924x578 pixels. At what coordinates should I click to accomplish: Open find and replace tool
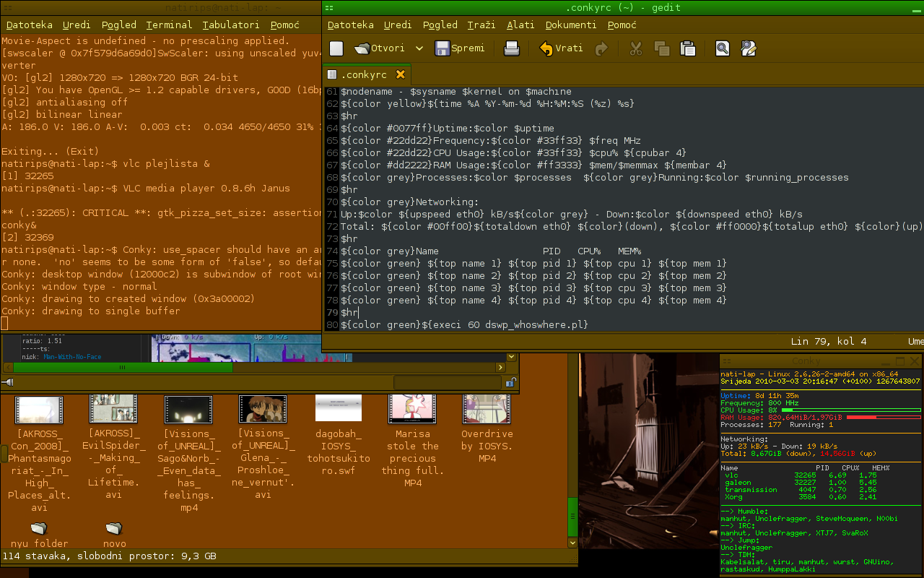tap(749, 48)
